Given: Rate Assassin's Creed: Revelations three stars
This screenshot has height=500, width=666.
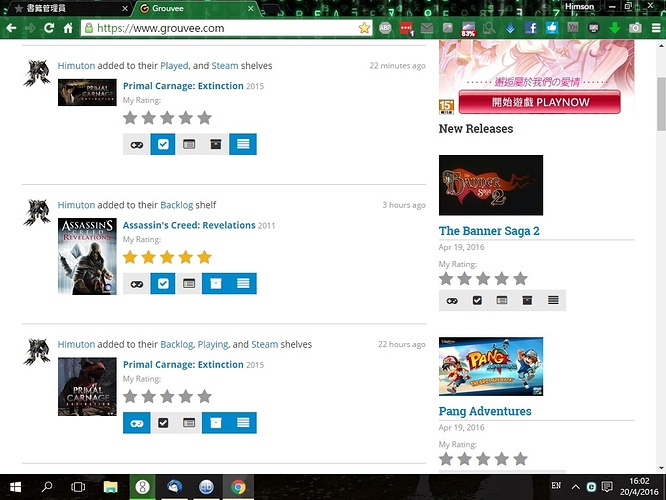Looking at the screenshot, I should tap(167, 257).
